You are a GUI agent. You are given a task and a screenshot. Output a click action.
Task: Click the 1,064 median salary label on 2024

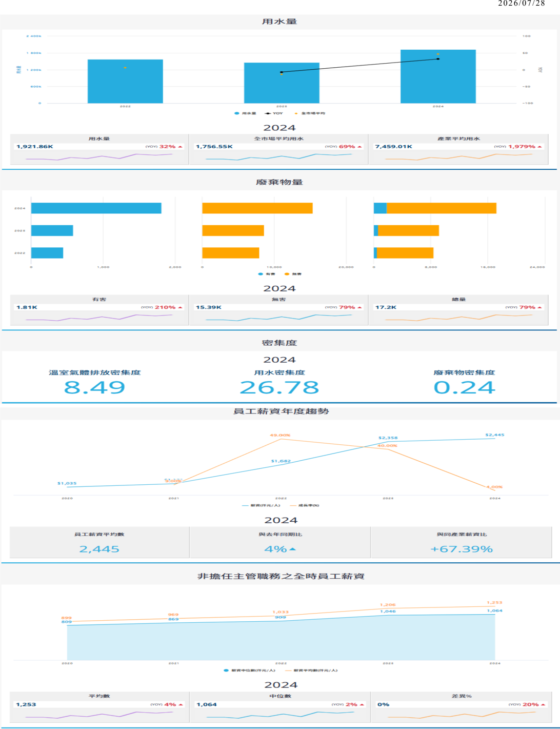[x=494, y=611]
